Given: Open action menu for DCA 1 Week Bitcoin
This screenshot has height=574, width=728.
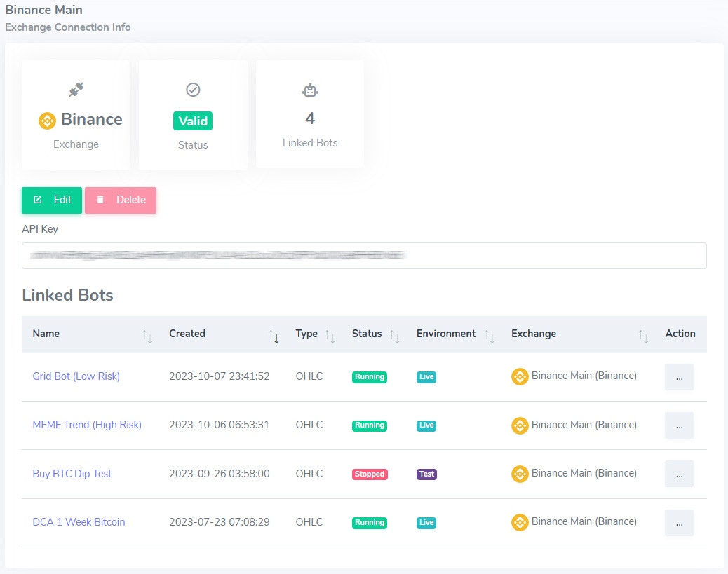Looking at the screenshot, I should click(679, 523).
